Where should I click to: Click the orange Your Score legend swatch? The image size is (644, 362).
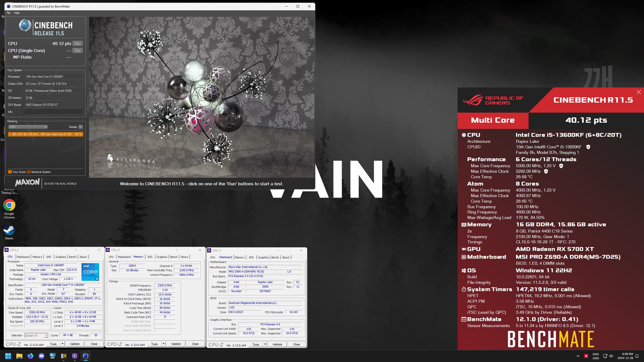coord(10,172)
